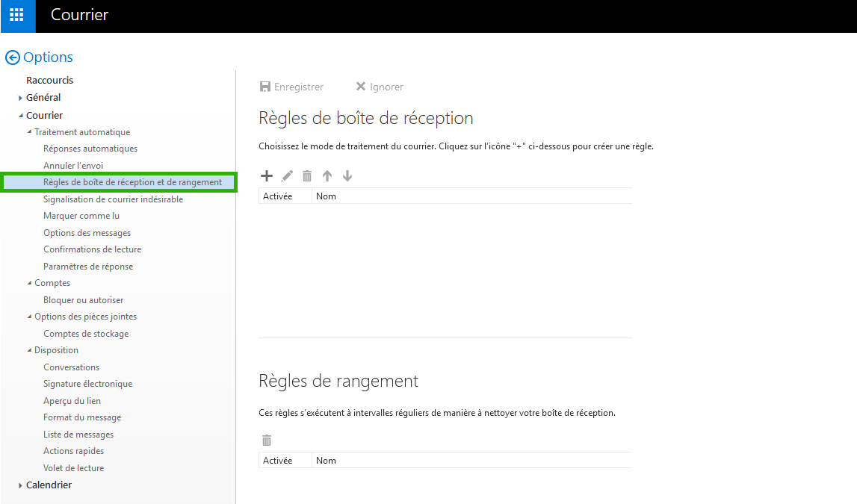Select the Courrier tree label in sidebar
Image resolution: width=857 pixels, height=504 pixels.
coord(44,115)
